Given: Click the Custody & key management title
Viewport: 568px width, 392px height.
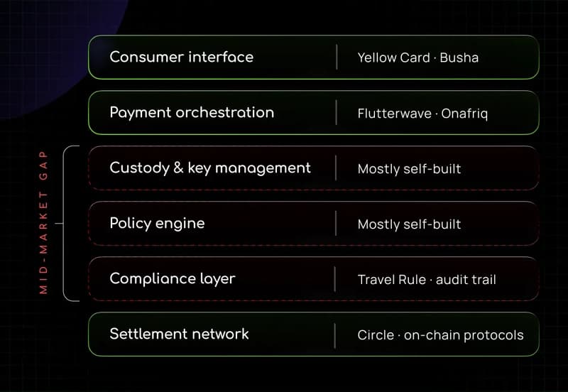Looking at the screenshot, I should 210,168.
